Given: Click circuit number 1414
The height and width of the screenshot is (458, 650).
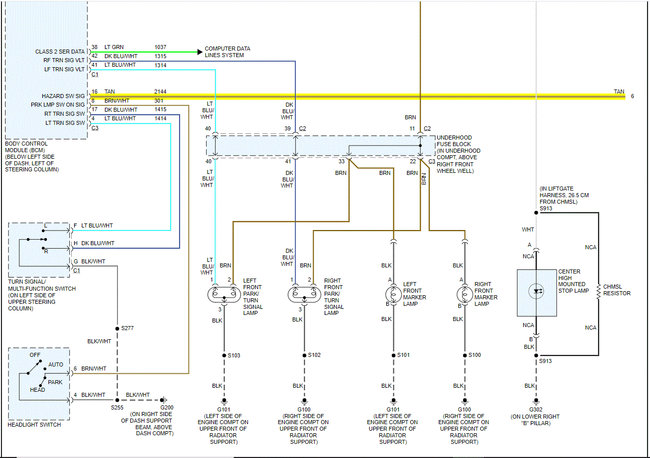Looking at the screenshot, I should point(160,119).
